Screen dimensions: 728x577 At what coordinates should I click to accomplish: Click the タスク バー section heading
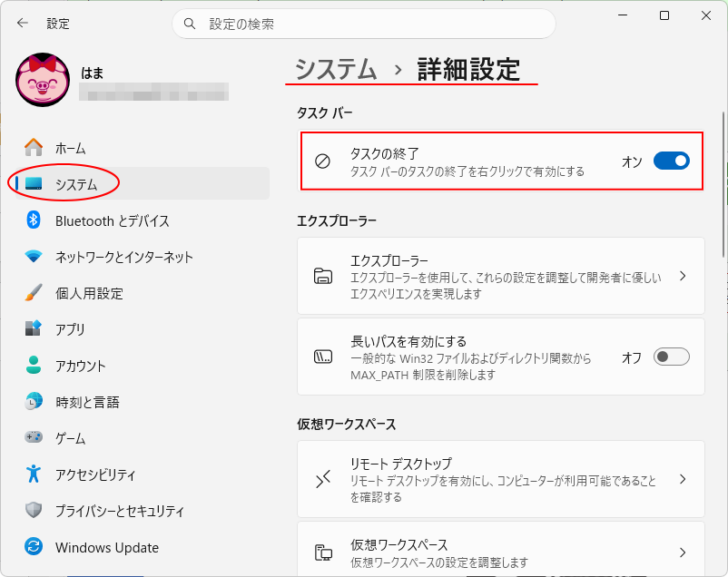(x=325, y=113)
